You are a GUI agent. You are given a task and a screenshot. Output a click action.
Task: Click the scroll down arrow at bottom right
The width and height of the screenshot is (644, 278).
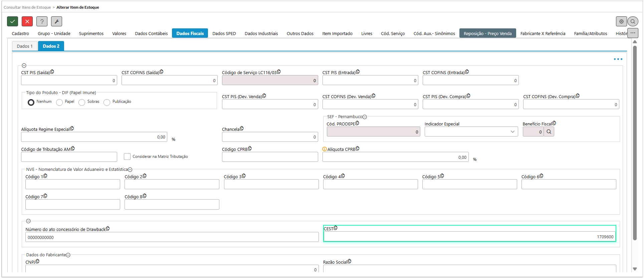pyautogui.click(x=635, y=269)
